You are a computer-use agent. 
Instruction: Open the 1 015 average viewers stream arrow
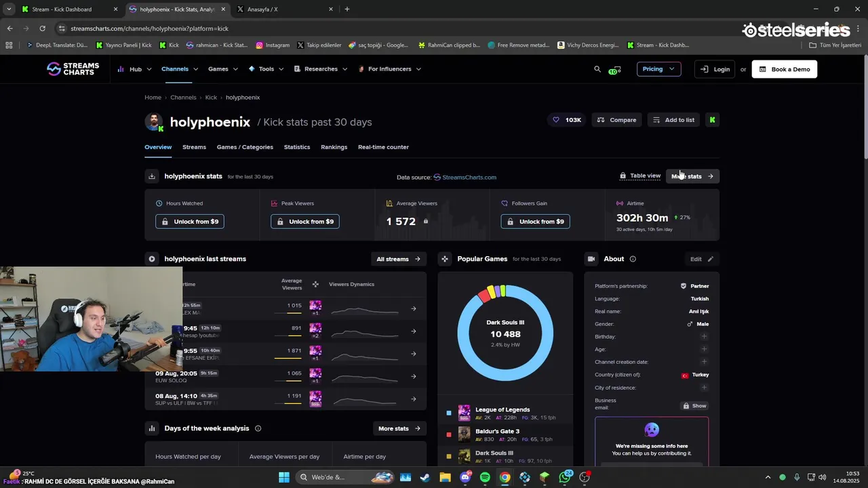click(414, 309)
